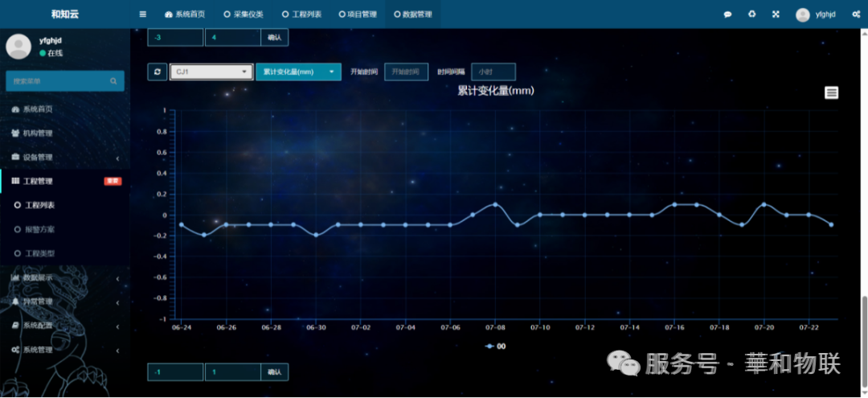Click the 开始时间 date input field
868x398 pixels.
(407, 72)
